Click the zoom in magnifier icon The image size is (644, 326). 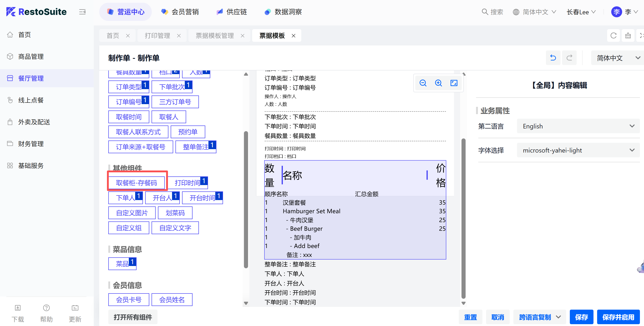click(x=438, y=83)
